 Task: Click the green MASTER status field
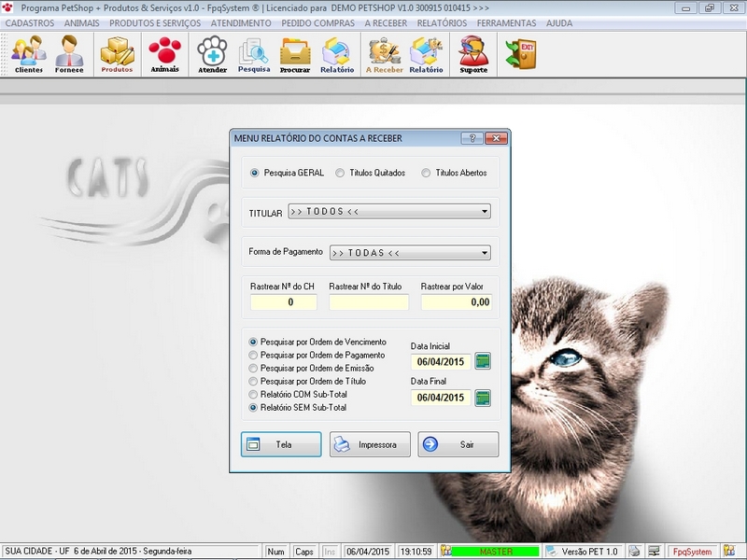click(x=496, y=551)
